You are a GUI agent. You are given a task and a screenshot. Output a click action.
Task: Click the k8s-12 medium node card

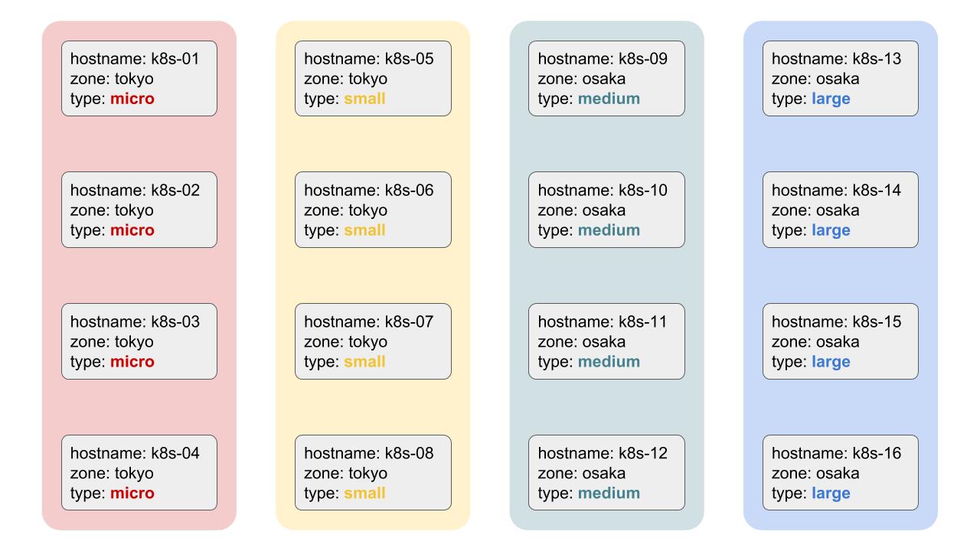(606, 473)
